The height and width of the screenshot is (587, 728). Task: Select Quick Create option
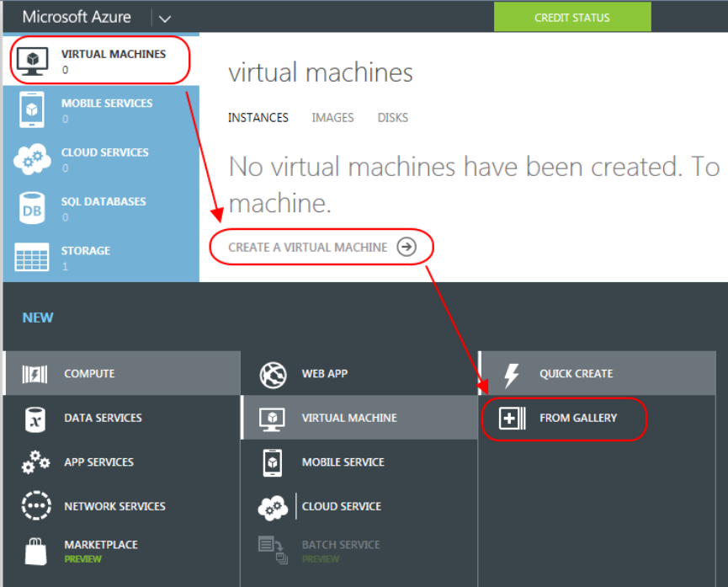[598, 373]
